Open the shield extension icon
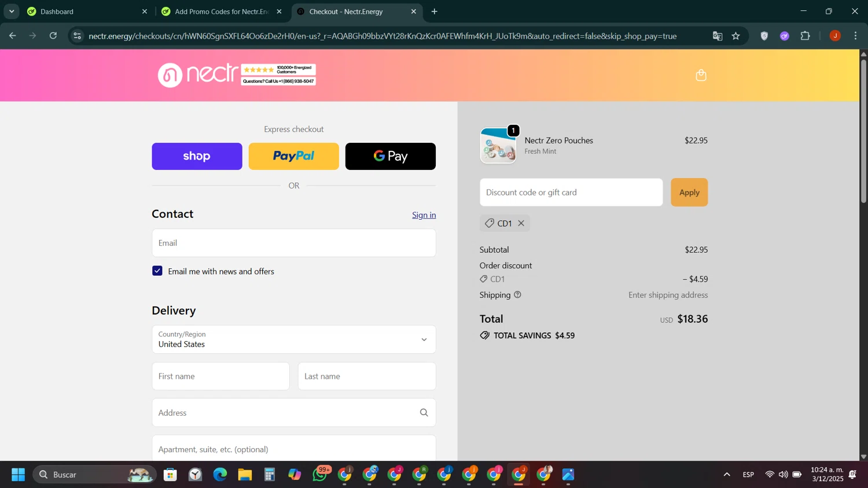Image resolution: width=868 pixels, height=488 pixels. coord(764,36)
